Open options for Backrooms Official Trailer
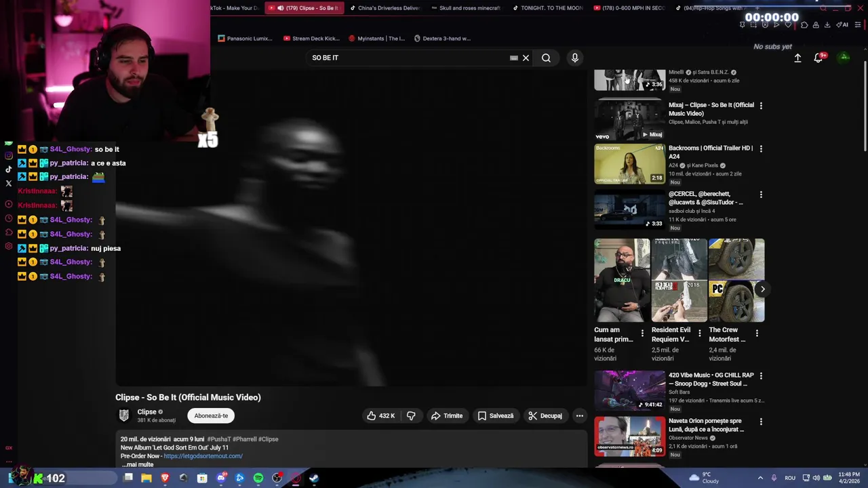 (x=761, y=148)
